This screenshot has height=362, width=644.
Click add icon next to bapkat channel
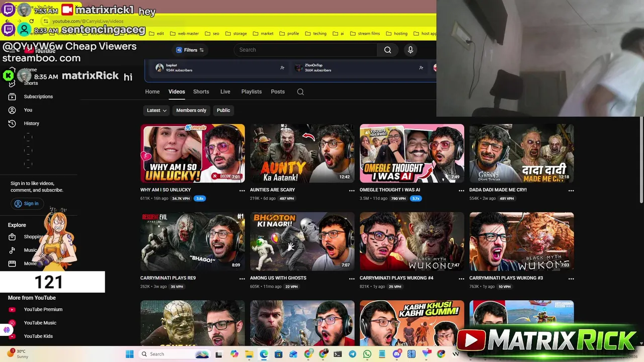point(282,67)
